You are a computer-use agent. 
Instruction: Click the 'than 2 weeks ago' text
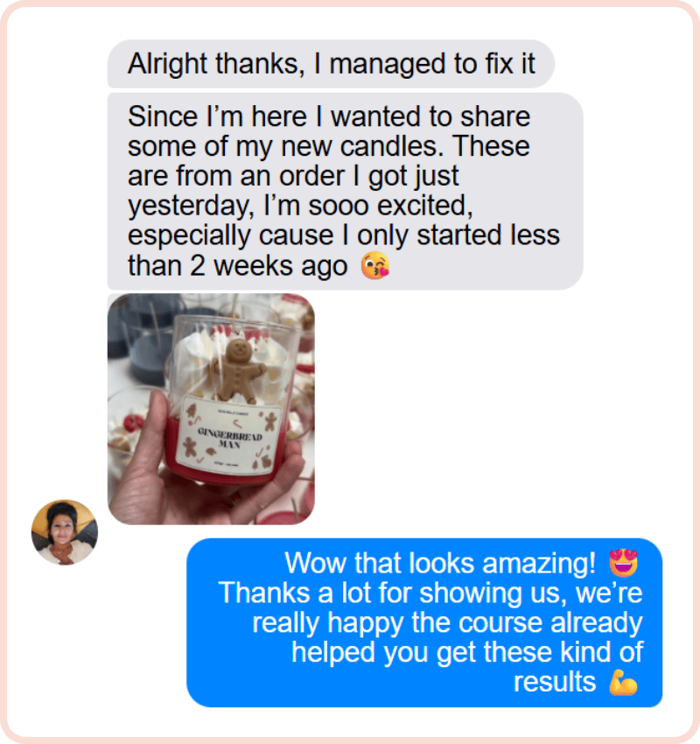tap(238, 265)
